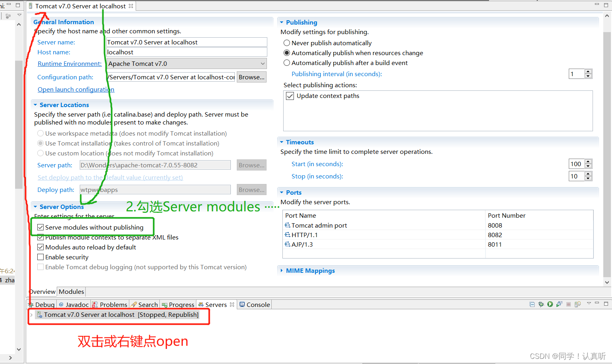Select Automatically publish when resources change
The image size is (612, 364).
pos(287,53)
